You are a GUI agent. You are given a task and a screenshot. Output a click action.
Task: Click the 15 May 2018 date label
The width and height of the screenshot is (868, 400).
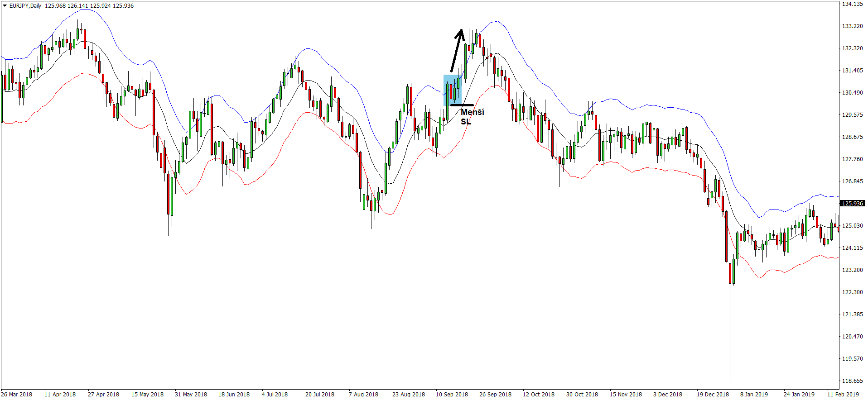147,395
